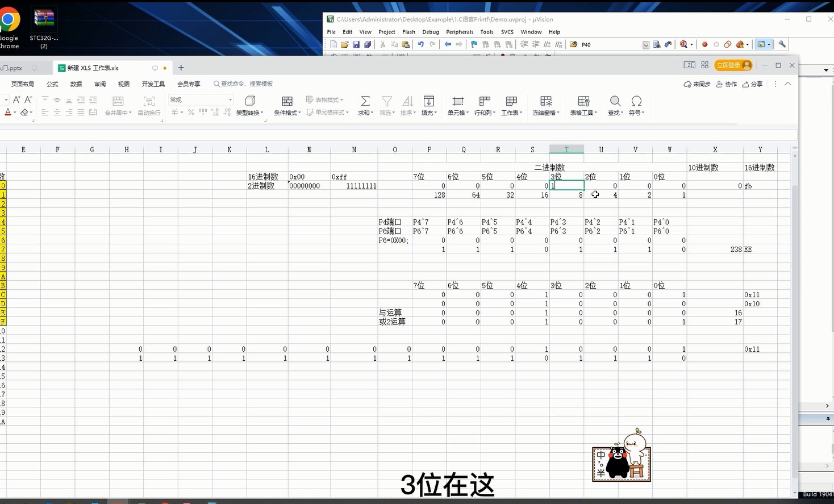Open font color dropdown arrow

15,113
